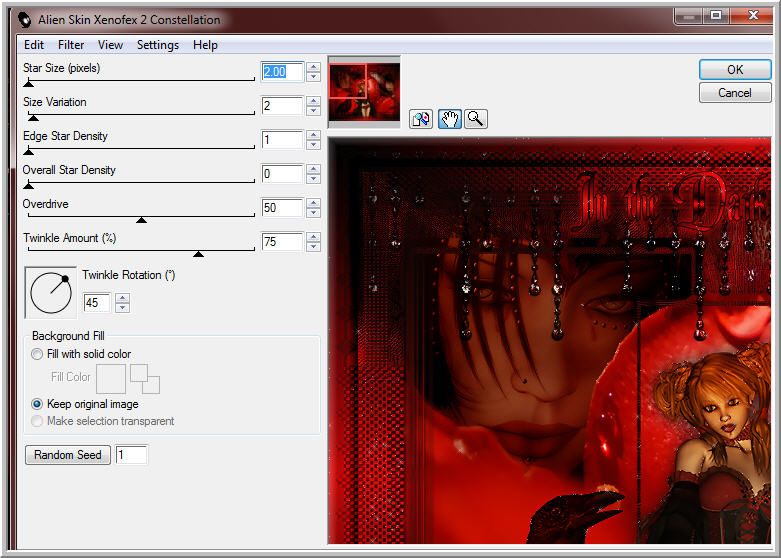The image size is (781, 558).
Task: Click the Overdrive value field
Action: tap(282, 208)
